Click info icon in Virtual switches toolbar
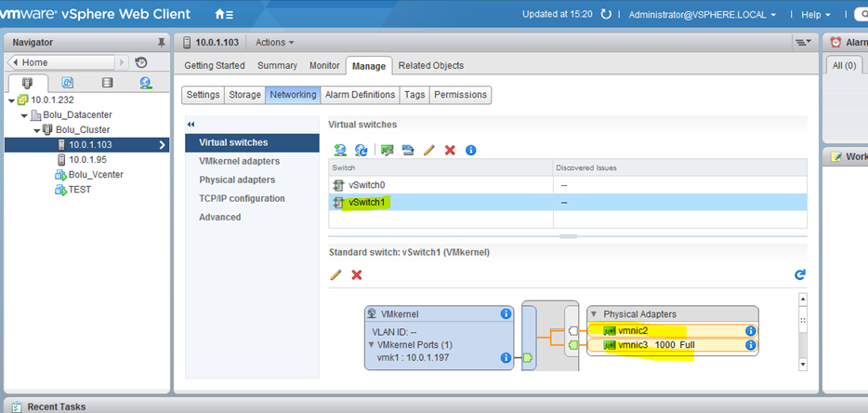Viewport: 868px width, 413px height. (471, 150)
